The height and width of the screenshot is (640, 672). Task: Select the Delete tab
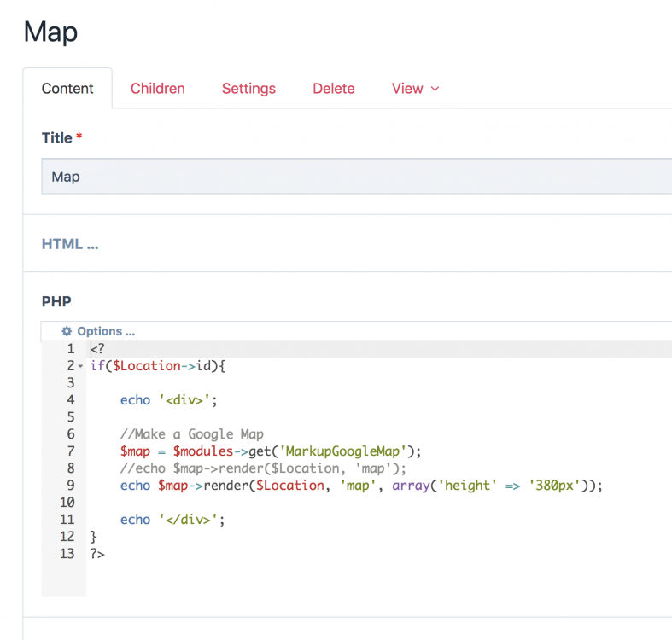click(x=333, y=89)
